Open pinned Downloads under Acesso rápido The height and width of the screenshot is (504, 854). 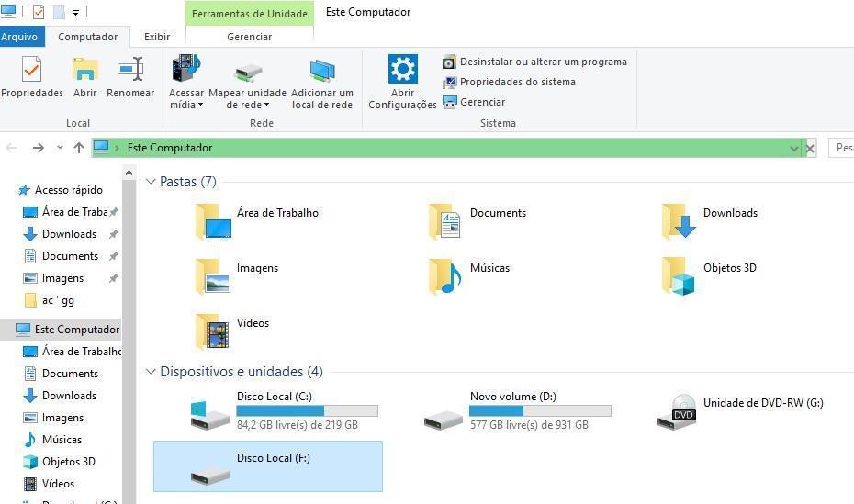click(70, 234)
